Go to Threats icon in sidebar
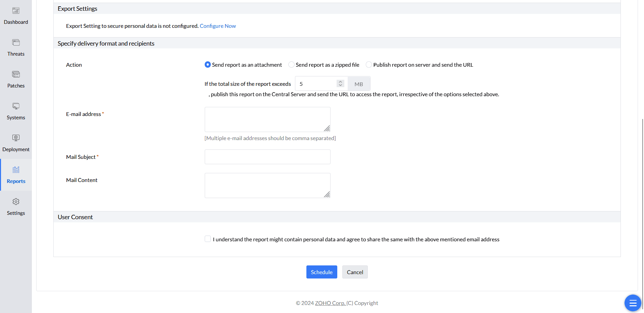The width and height of the screenshot is (644, 313). coord(16,43)
